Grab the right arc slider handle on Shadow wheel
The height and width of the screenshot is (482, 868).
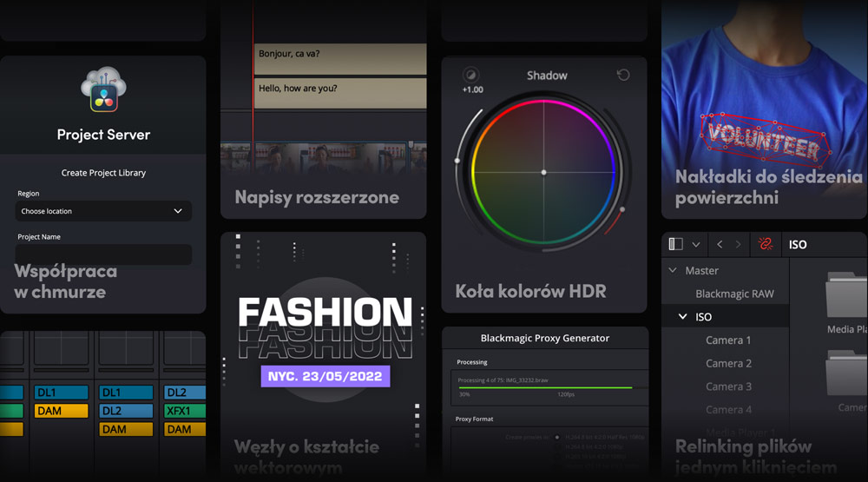[x=622, y=209]
